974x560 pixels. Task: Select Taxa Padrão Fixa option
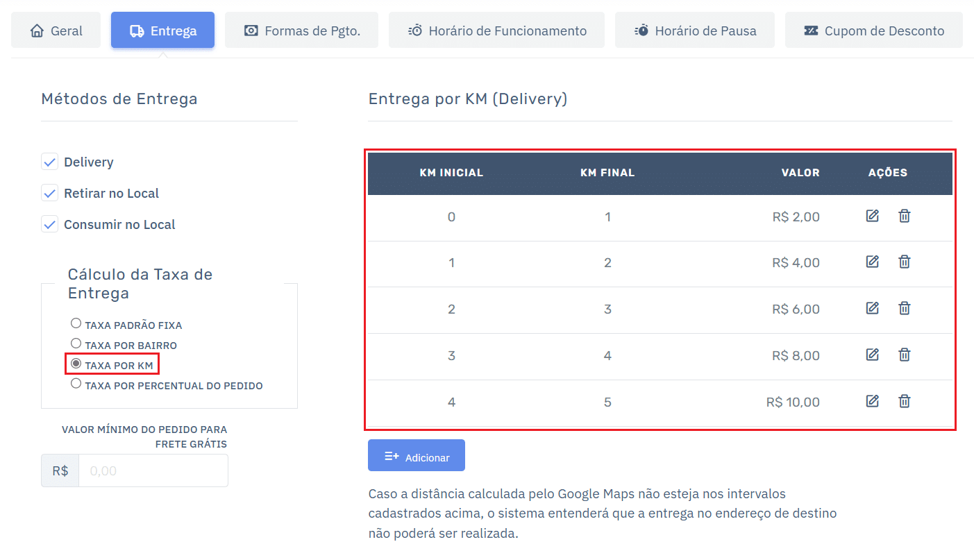[76, 323]
